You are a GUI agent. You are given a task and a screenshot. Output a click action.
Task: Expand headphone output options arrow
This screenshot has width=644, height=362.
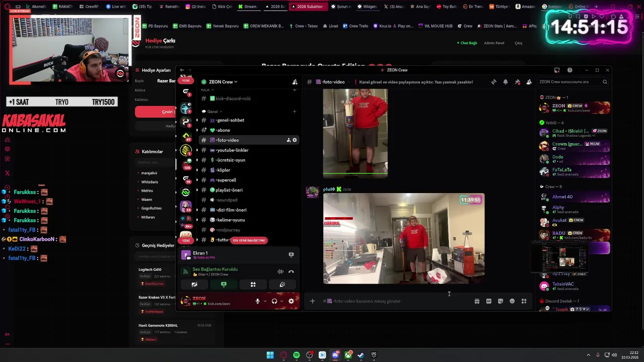(x=282, y=301)
